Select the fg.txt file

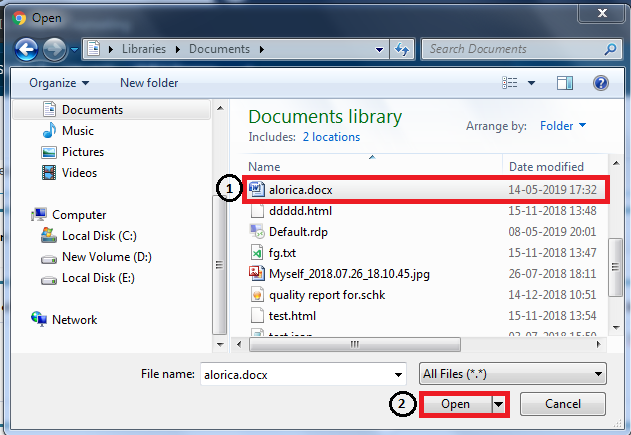click(282, 253)
